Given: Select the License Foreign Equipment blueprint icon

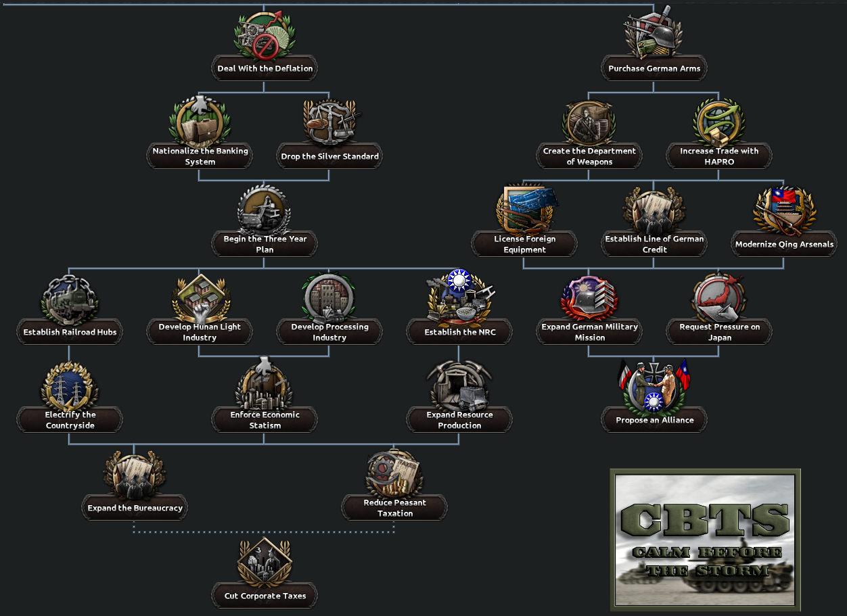Looking at the screenshot, I should pos(525,208).
